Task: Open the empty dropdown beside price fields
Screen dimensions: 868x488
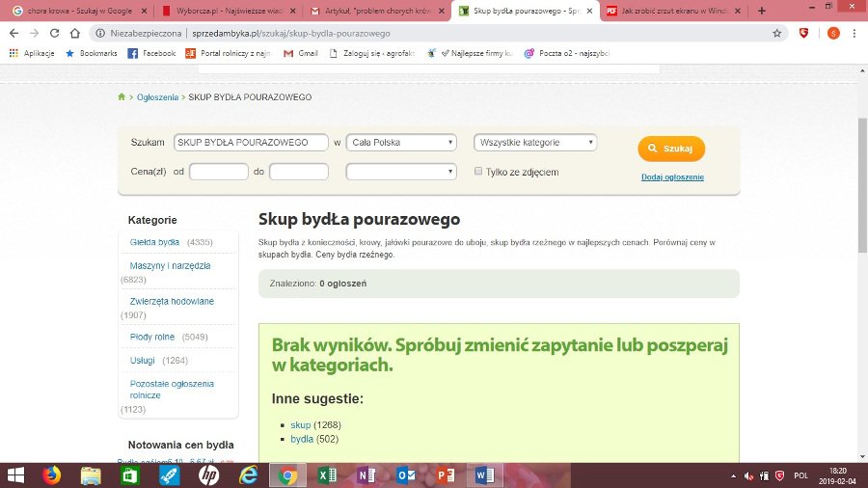Action: click(401, 172)
